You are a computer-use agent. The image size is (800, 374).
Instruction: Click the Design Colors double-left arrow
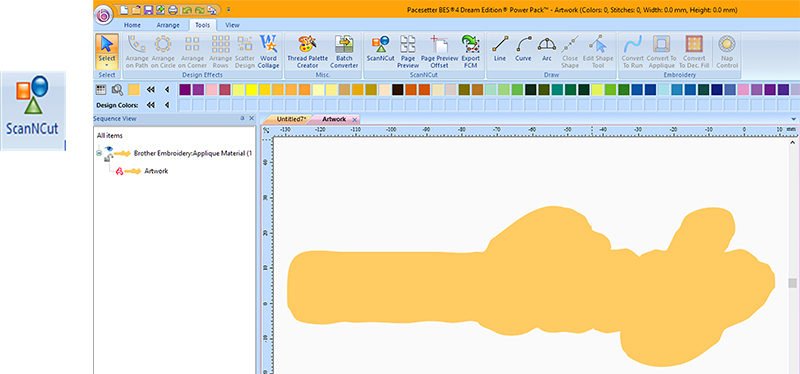coord(151,105)
